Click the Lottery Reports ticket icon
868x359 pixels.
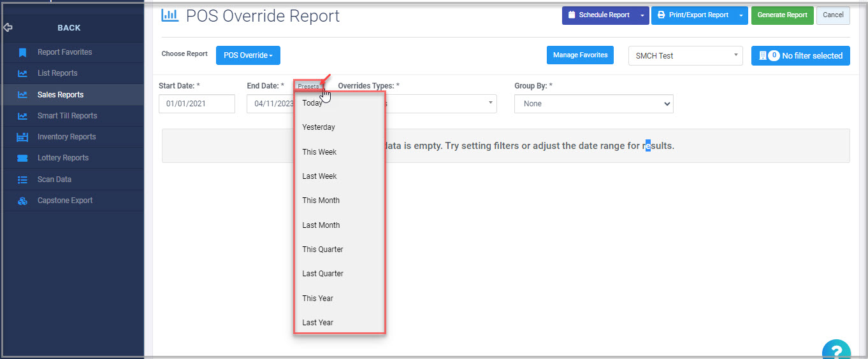(22, 158)
